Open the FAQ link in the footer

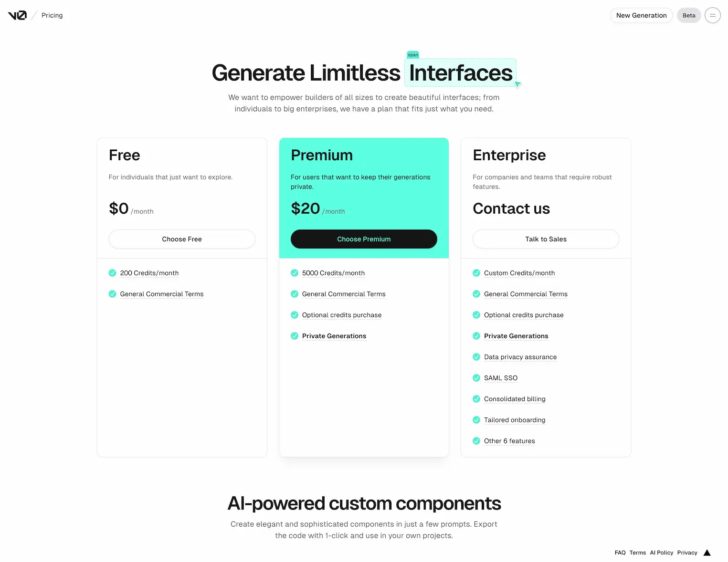[x=620, y=552]
